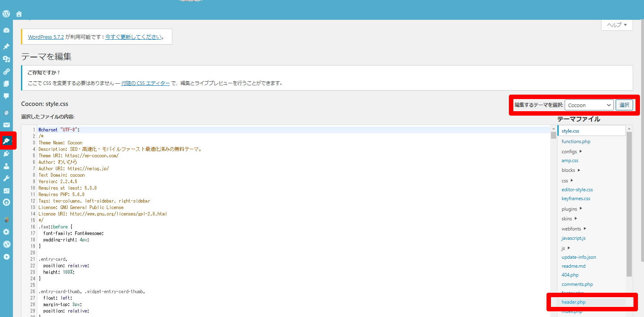644x317 pixels.
Task: Open the Settings sliders square icon
Action: (x=6, y=191)
